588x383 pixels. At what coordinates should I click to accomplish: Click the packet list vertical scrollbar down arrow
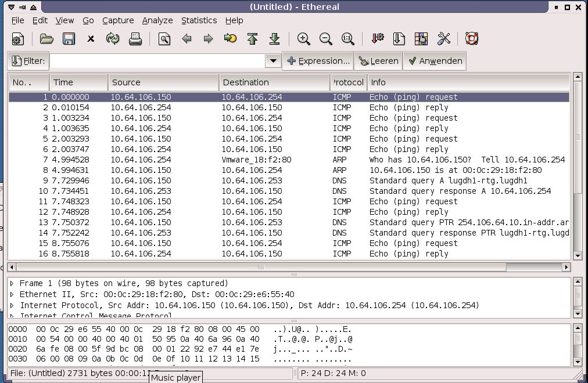click(578, 256)
